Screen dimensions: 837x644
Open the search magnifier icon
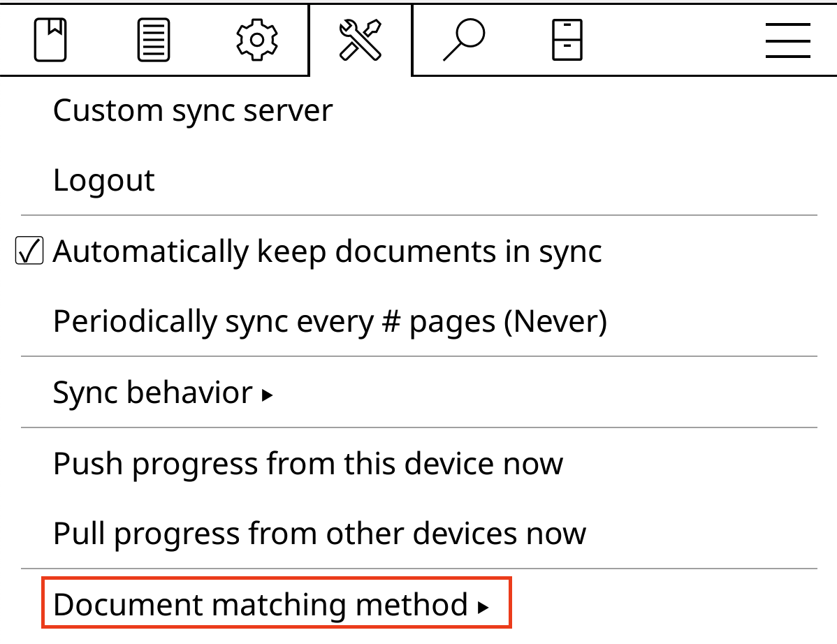(x=463, y=40)
